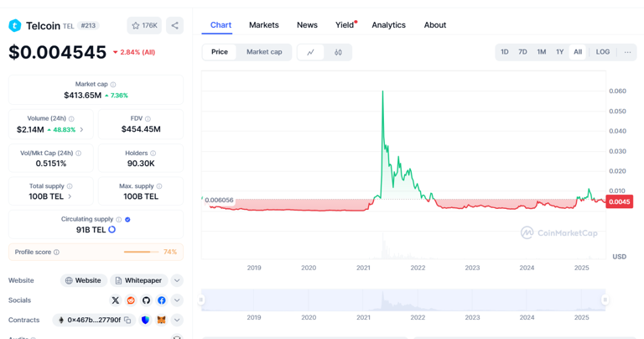Click the 2021 price peak on chart

[382, 91]
